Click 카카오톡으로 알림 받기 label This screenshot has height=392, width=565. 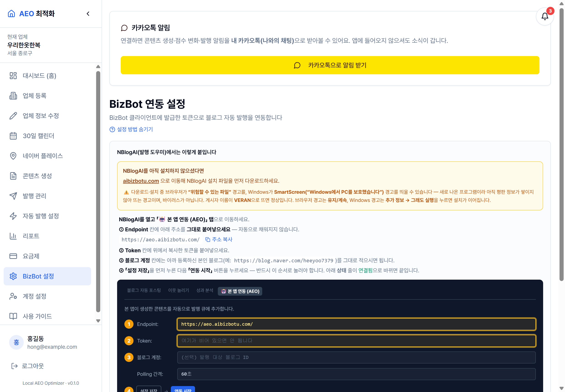point(337,65)
